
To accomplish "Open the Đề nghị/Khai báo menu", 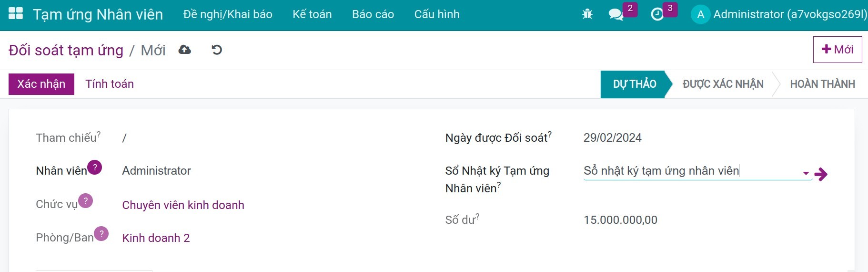I will pyautogui.click(x=228, y=14).
